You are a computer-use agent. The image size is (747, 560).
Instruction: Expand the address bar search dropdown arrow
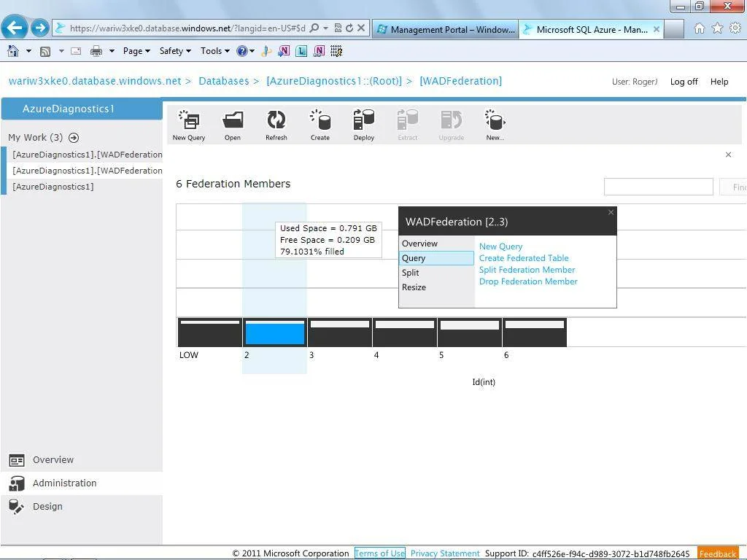click(x=326, y=28)
